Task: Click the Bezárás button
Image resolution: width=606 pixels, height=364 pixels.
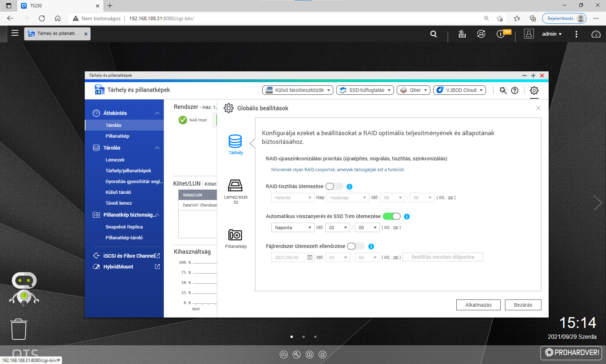Action: pos(523,305)
